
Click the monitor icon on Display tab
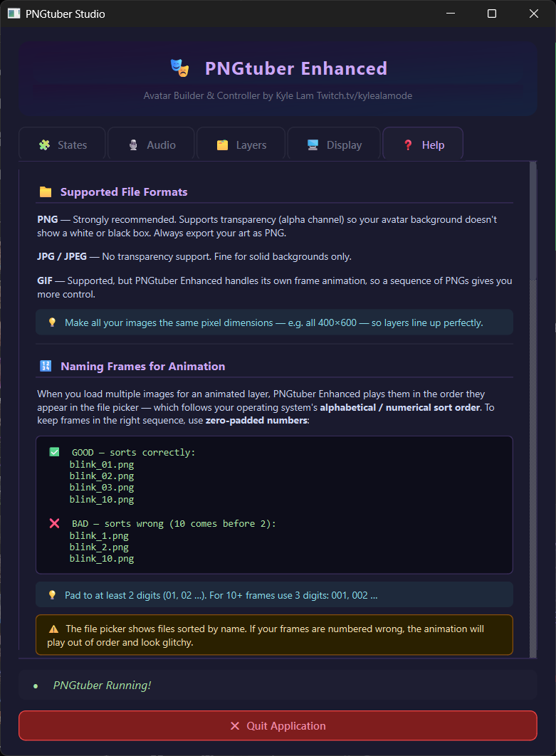(313, 145)
